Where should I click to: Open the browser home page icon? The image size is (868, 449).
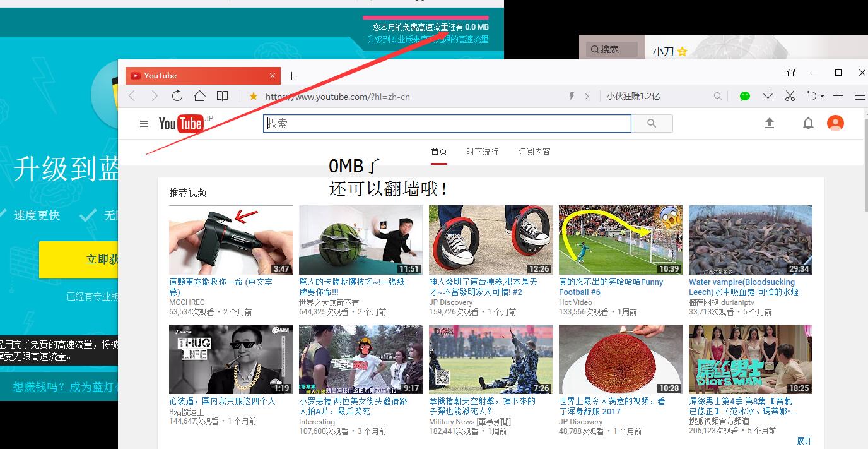[199, 96]
